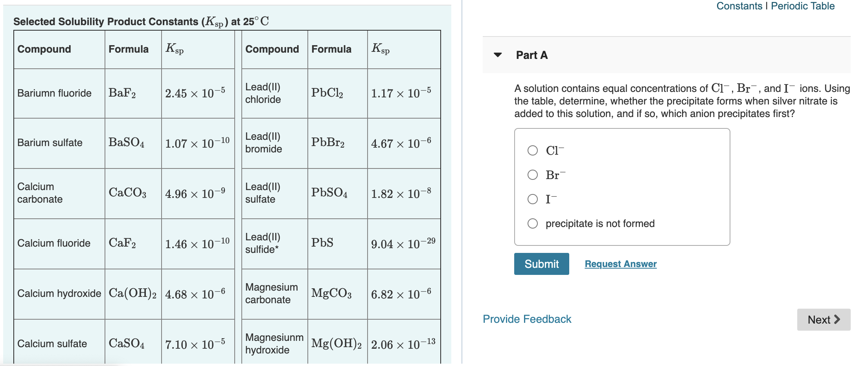Image resolution: width=868 pixels, height=366 pixels.
Task: Click Provide Feedback
Action: click(526, 319)
